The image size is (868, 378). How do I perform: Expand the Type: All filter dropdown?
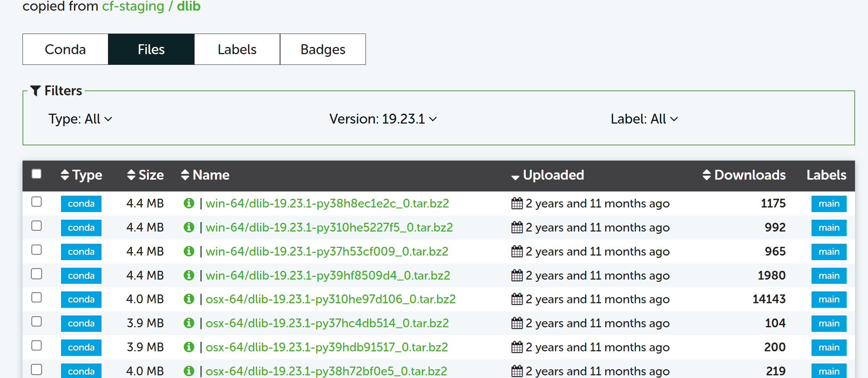[80, 119]
